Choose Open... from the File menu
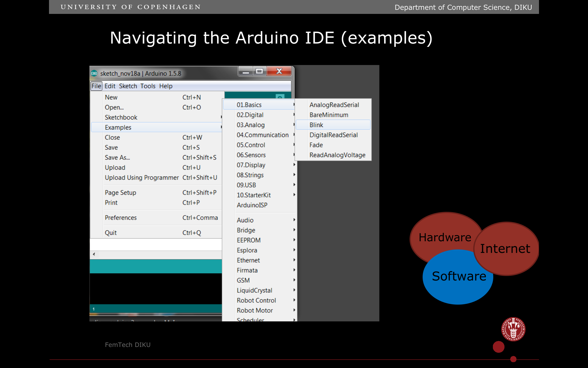This screenshot has width=588, height=368. point(156,107)
